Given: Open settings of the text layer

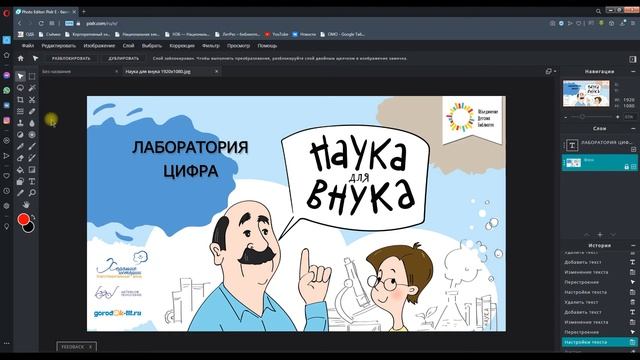Looking at the screenshot, I should (x=633, y=149).
